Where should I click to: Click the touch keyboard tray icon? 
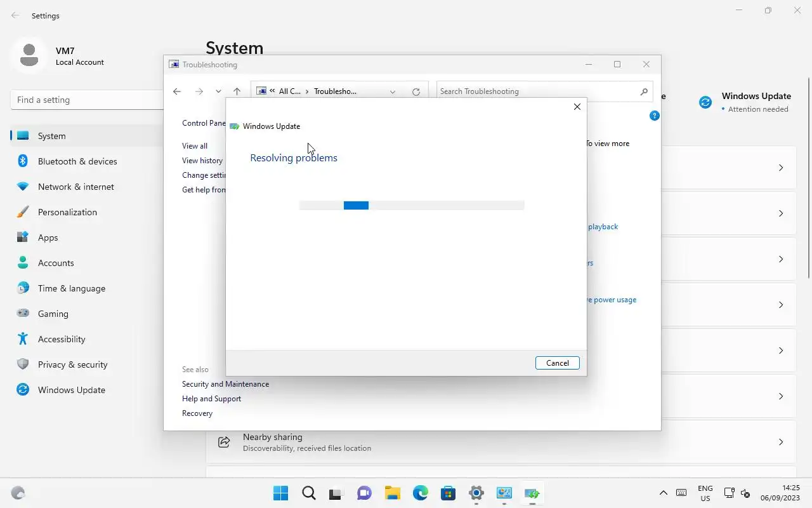(681, 493)
